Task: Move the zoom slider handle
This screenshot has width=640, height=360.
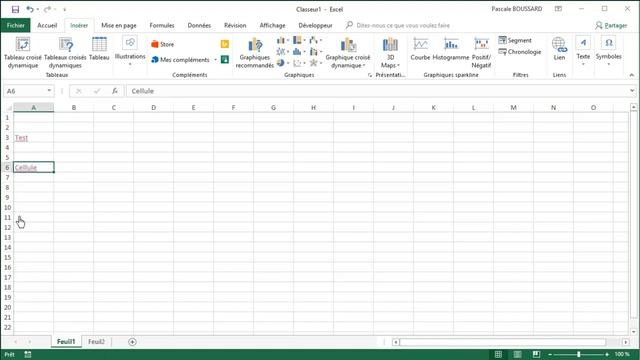Action: (578, 354)
